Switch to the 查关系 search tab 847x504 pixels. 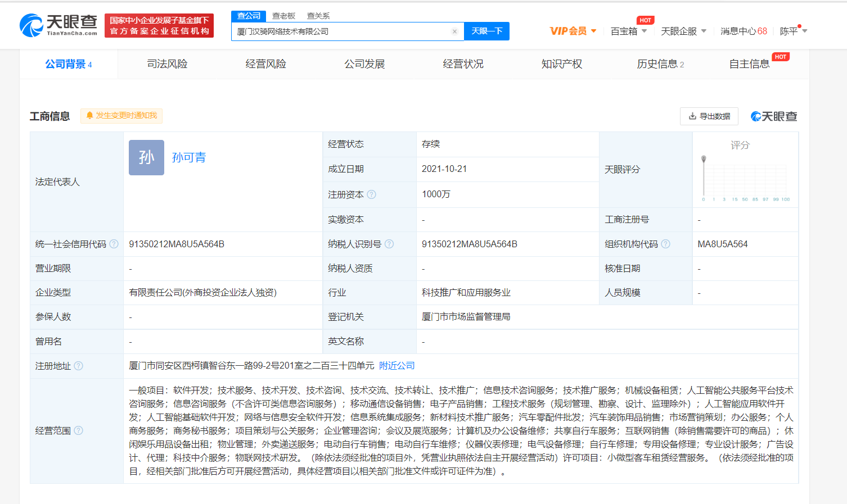[318, 16]
